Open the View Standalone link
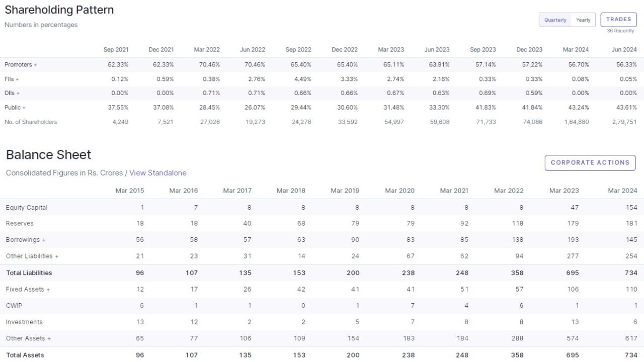The width and height of the screenshot is (644, 362). click(x=158, y=173)
